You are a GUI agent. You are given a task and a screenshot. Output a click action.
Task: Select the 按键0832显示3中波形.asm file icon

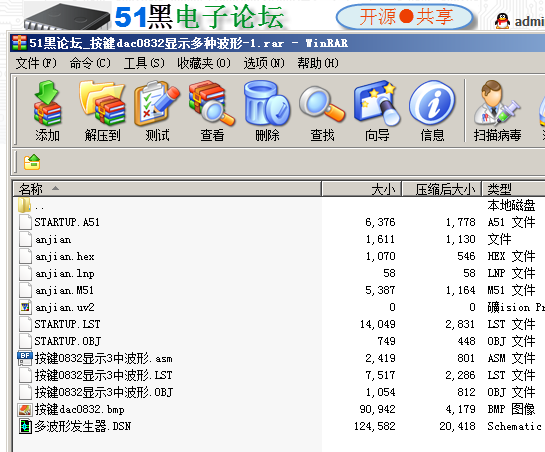click(x=25, y=358)
